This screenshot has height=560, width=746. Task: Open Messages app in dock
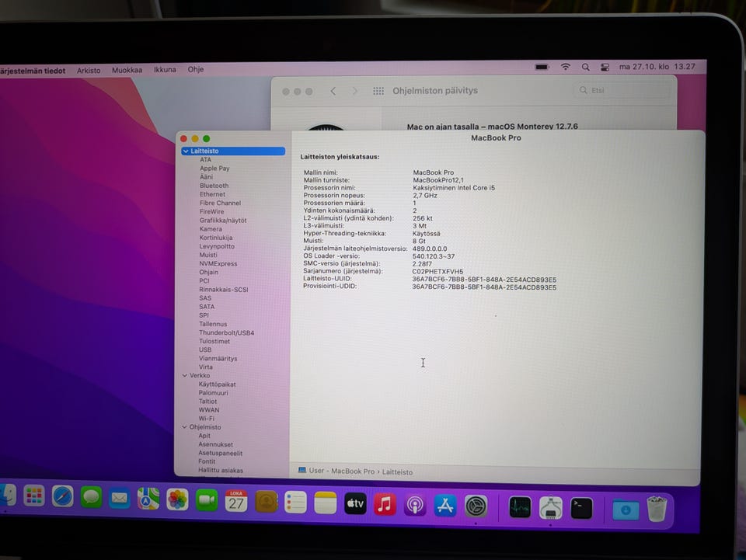pos(91,498)
